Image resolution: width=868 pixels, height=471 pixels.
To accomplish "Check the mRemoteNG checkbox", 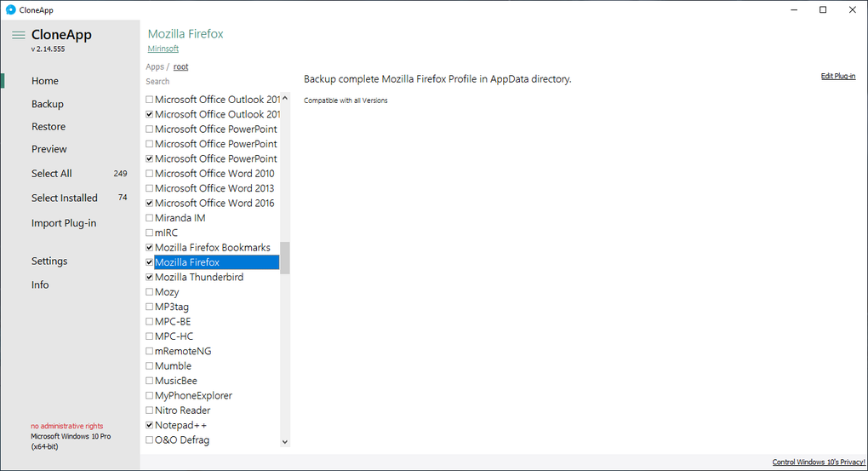I will click(x=150, y=351).
